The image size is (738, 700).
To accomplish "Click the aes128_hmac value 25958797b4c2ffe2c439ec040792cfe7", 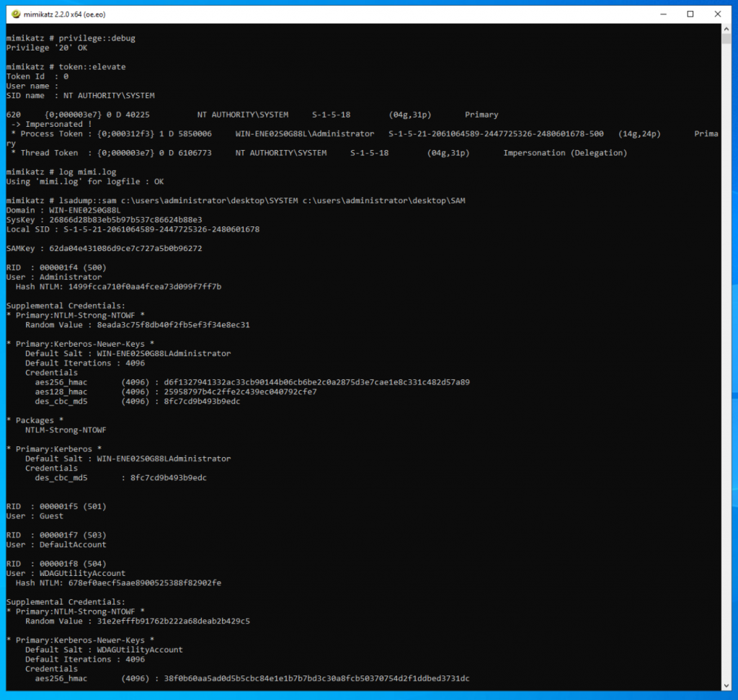I will 240,391.
